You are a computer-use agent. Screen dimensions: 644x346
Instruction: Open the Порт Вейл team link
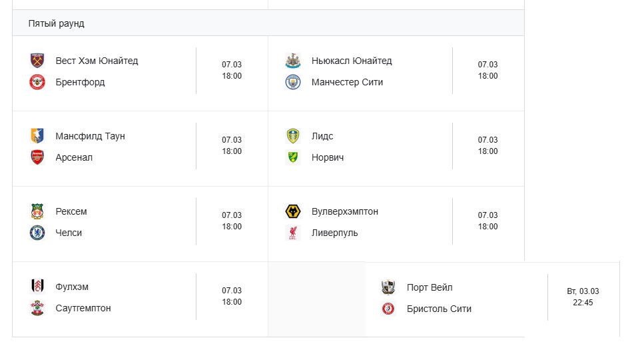click(x=430, y=287)
